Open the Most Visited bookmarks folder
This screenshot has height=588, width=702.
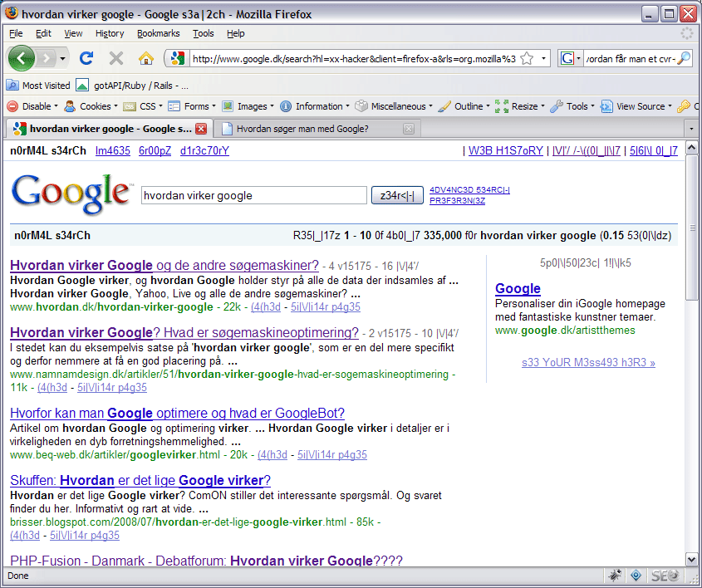[38, 85]
